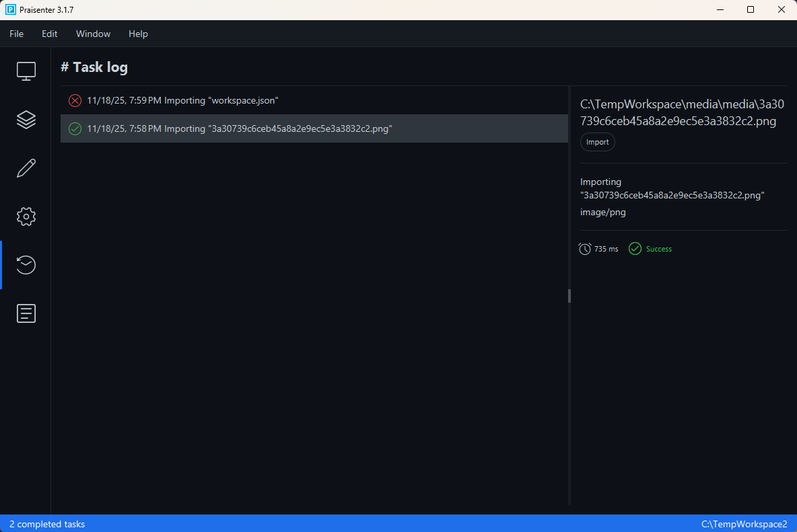797x532 pixels.
Task: Open the Help menu
Action: 138,34
